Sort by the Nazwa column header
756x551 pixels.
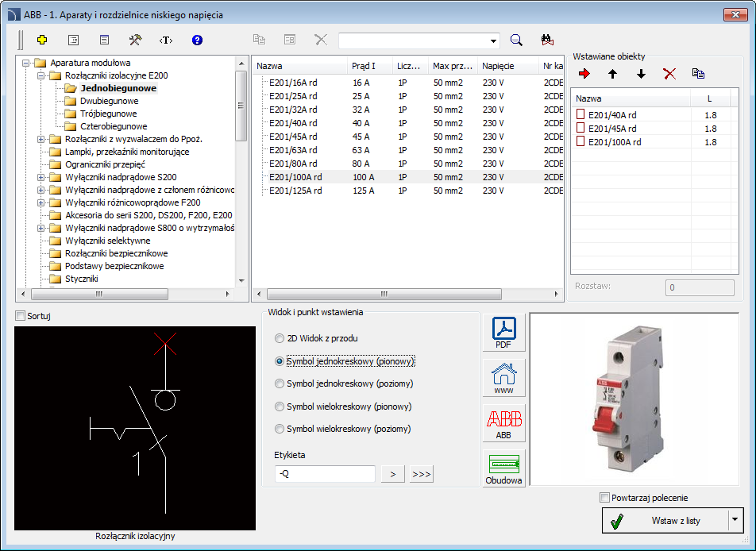(299, 66)
